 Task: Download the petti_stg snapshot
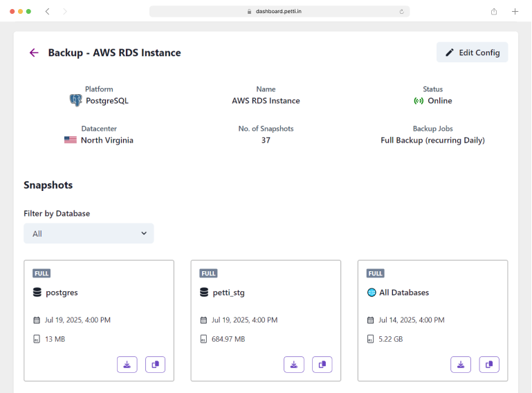click(294, 365)
